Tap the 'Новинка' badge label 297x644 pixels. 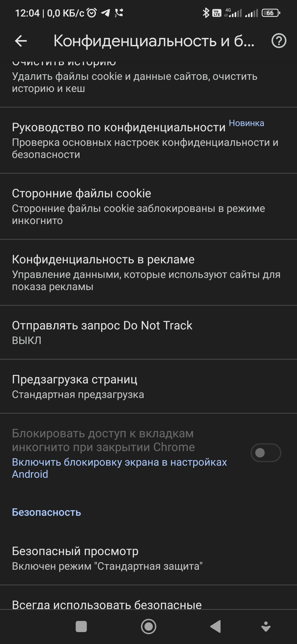(247, 124)
